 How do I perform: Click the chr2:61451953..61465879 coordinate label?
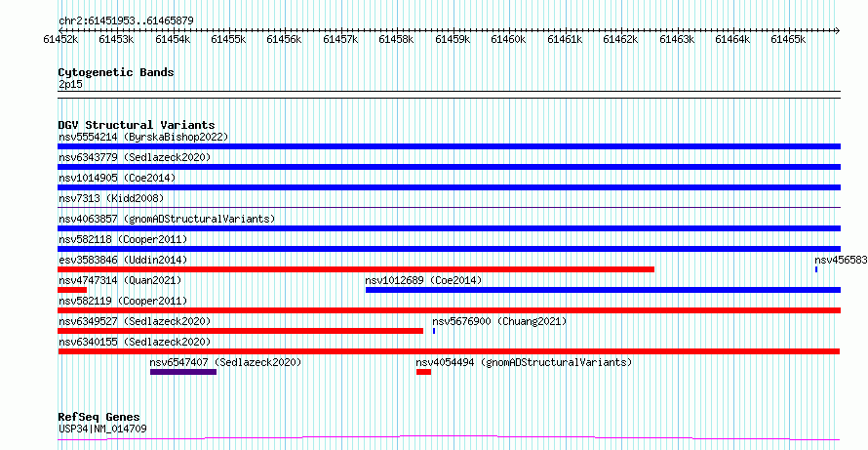coord(126,21)
